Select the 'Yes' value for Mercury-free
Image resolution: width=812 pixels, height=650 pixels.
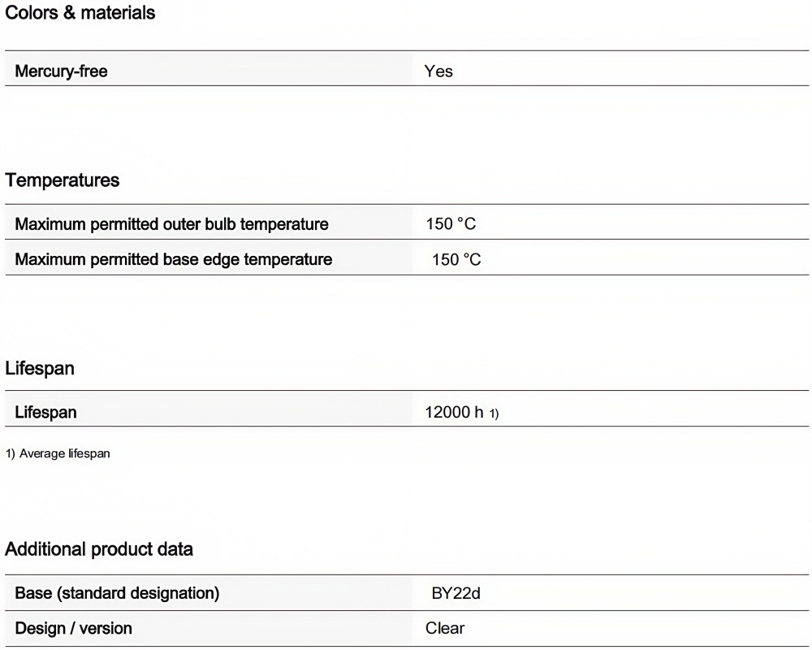438,71
